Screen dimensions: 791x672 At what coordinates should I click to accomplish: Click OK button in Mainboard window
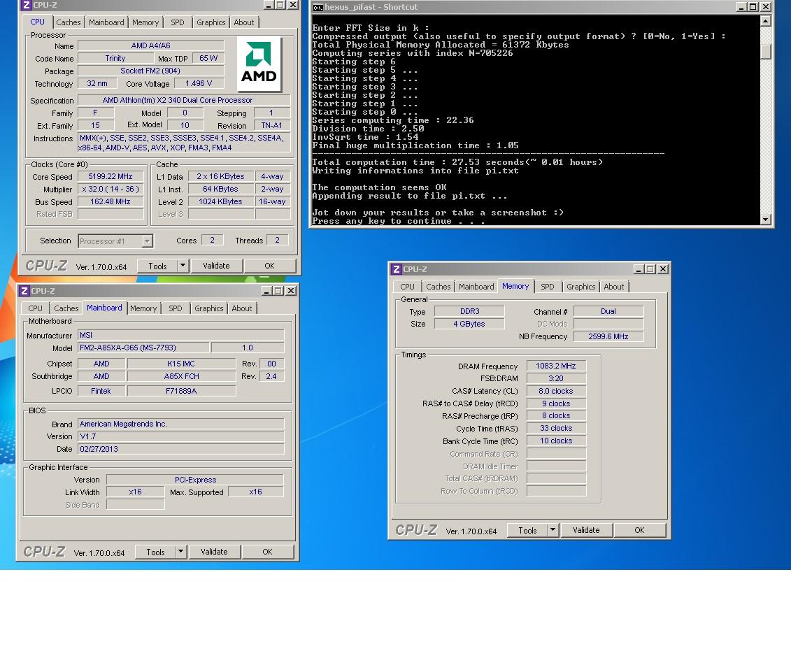[267, 552]
